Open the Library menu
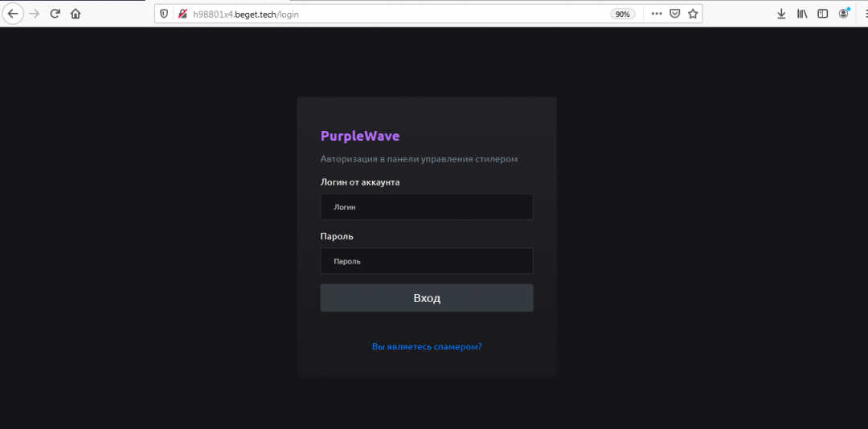The height and width of the screenshot is (429, 868). click(802, 14)
